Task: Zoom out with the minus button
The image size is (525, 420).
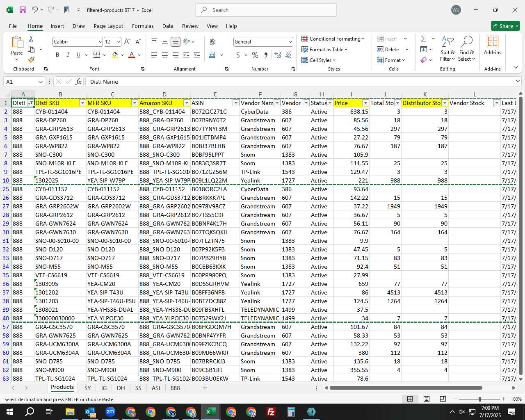Action: tap(455, 399)
